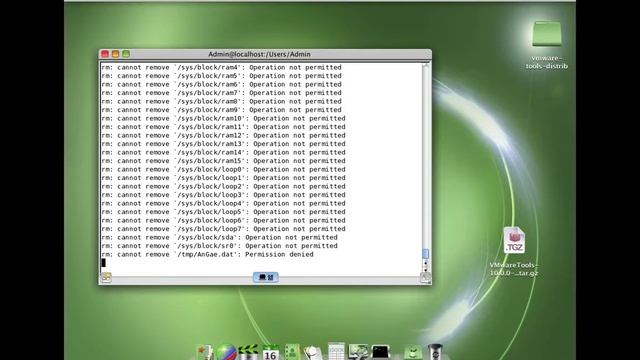640x360 pixels.
Task: Open the trash can in the dock
Action: click(x=435, y=352)
